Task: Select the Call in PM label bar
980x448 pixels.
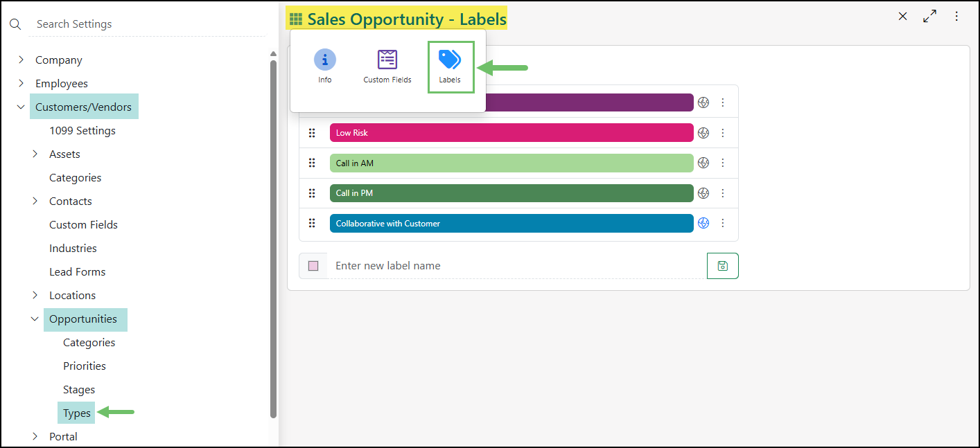Action: 511,193
